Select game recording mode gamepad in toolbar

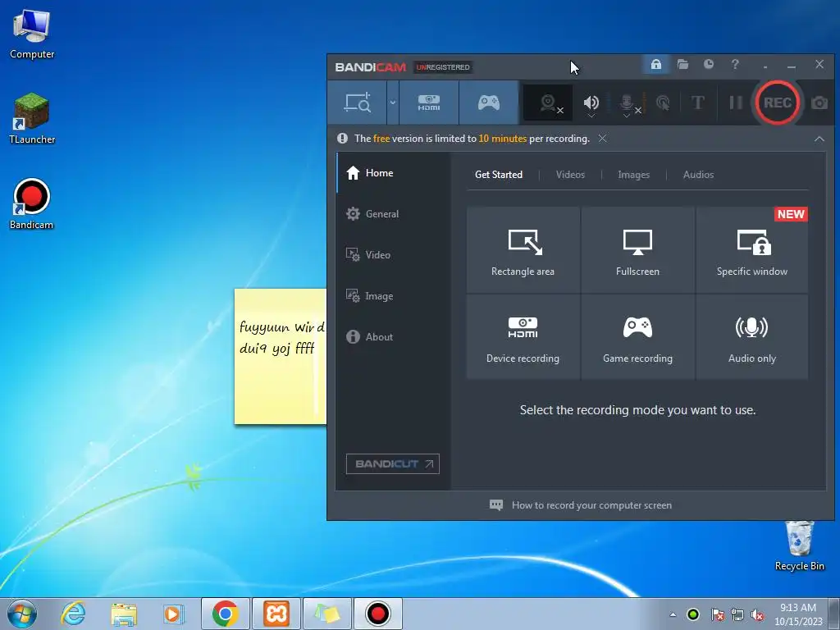pyautogui.click(x=489, y=103)
